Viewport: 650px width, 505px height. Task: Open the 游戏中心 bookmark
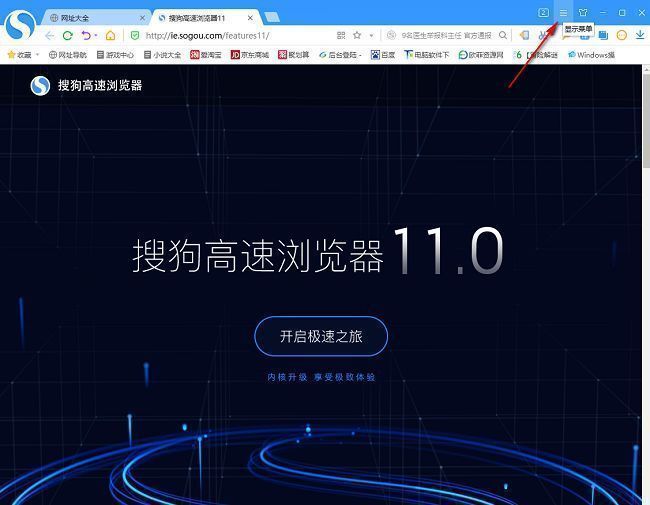pyautogui.click(x=115, y=55)
